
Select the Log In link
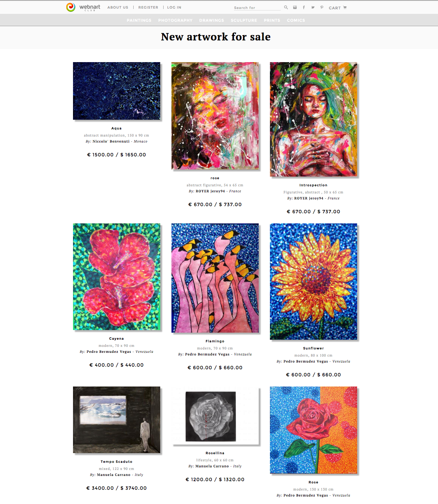pos(174,7)
